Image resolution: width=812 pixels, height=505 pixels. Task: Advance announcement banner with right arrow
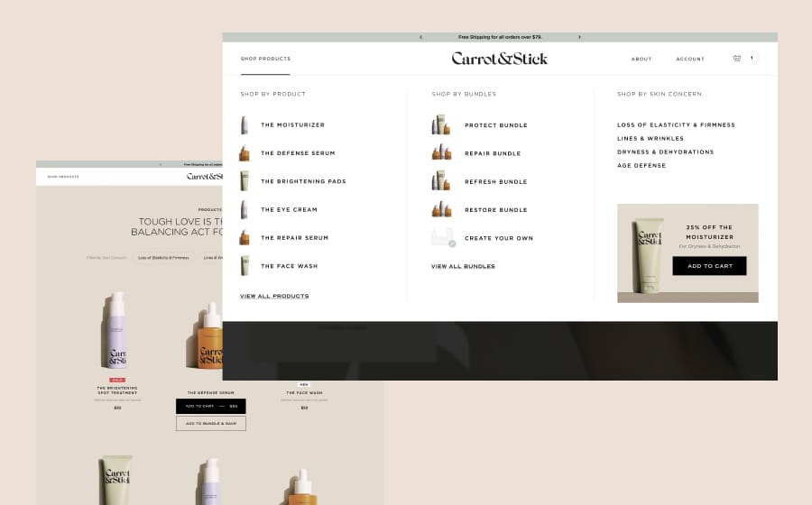click(579, 37)
